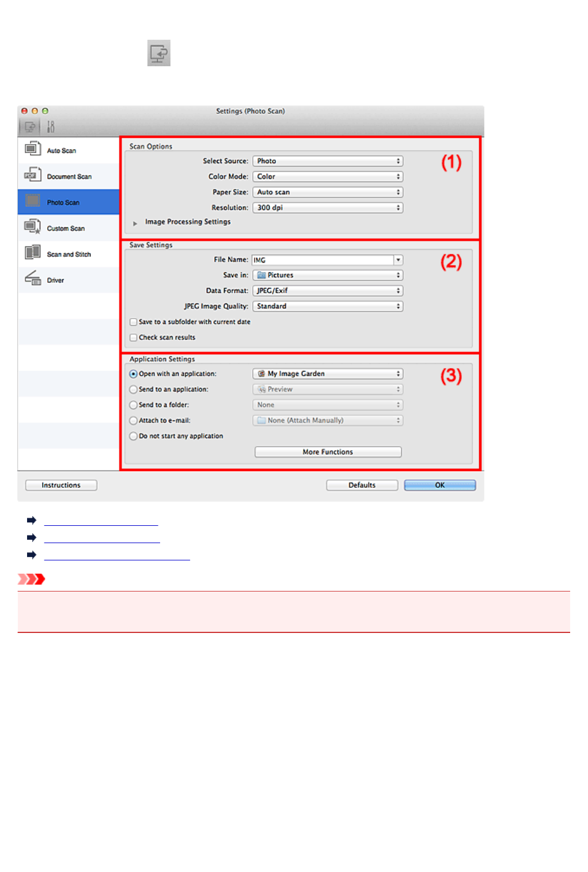
Task: Click the Driver scanner icon
Action: click(x=33, y=279)
